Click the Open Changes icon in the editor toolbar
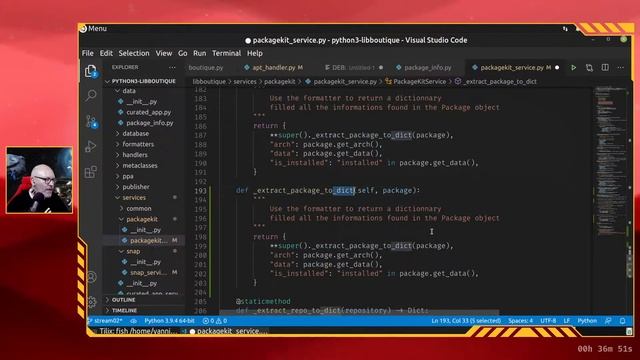This screenshot has height=360, width=640. [589, 68]
